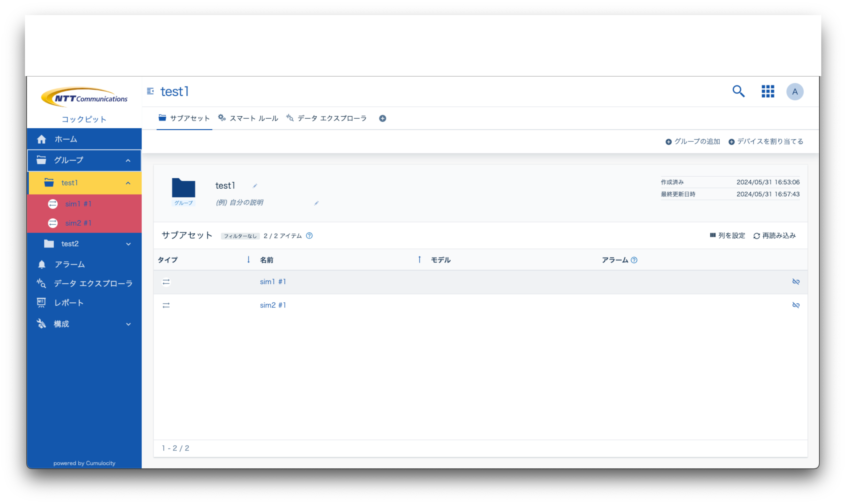
Task: Open レポート in the sidebar
Action: [84, 303]
